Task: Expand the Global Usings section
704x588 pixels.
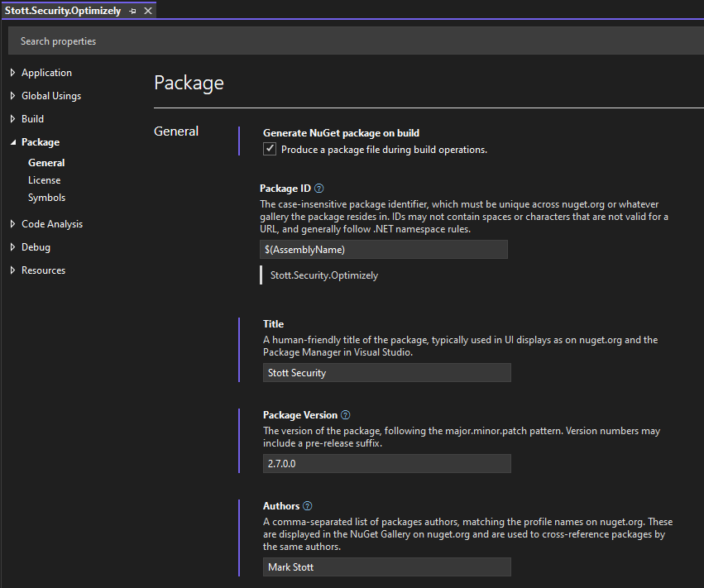Action: click(x=13, y=96)
